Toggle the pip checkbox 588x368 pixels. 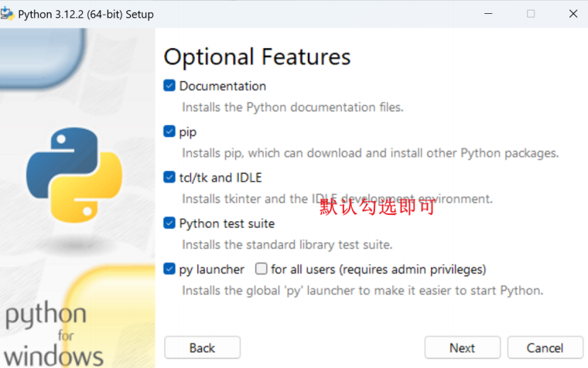click(x=169, y=131)
